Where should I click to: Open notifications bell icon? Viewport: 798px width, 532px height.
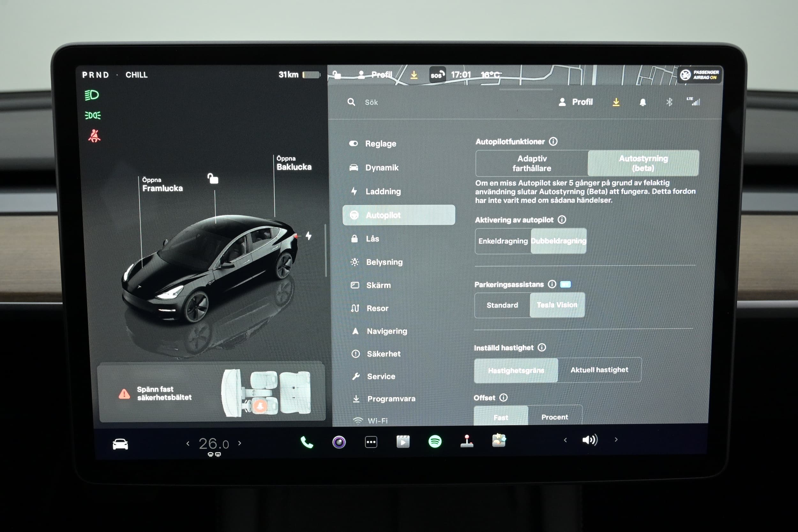(x=642, y=102)
